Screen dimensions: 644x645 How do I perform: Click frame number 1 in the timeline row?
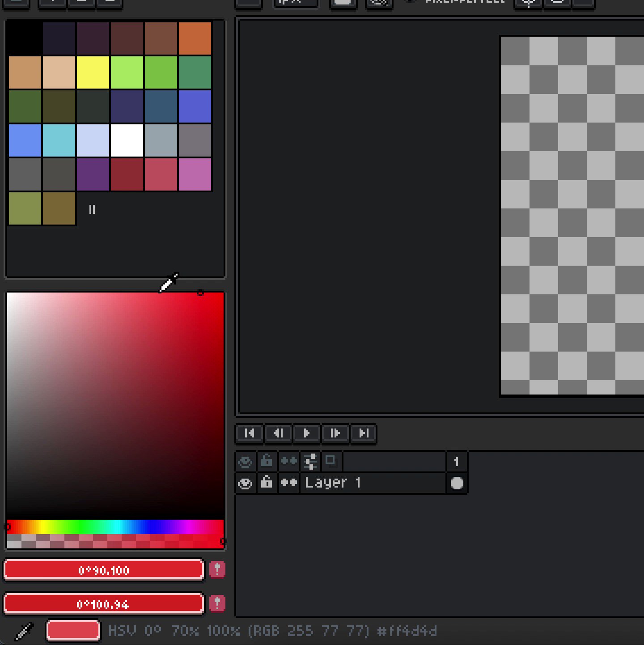click(x=457, y=462)
